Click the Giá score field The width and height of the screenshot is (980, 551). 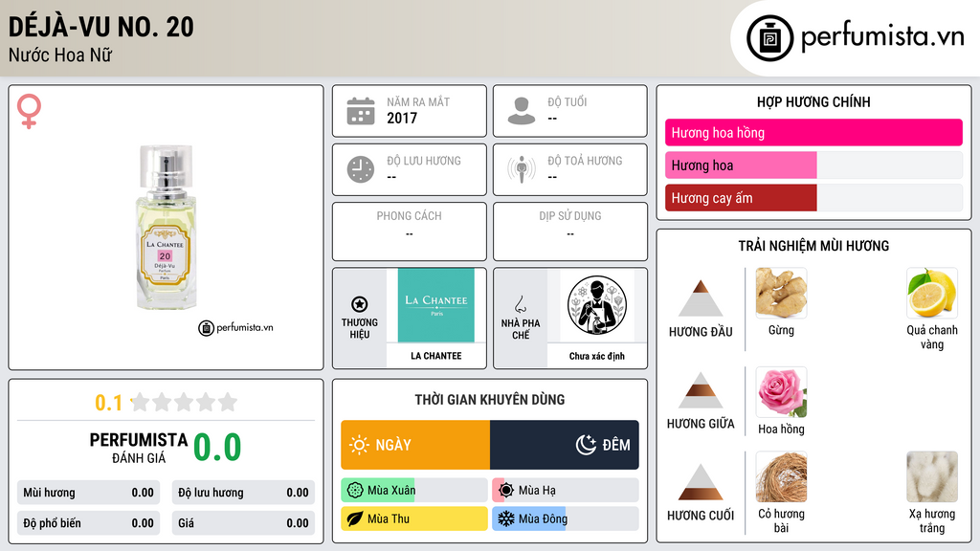(243, 523)
